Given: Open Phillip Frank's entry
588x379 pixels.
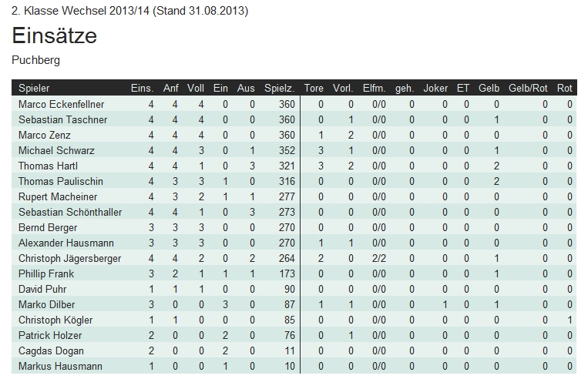Looking at the screenshot, I should click(47, 273).
